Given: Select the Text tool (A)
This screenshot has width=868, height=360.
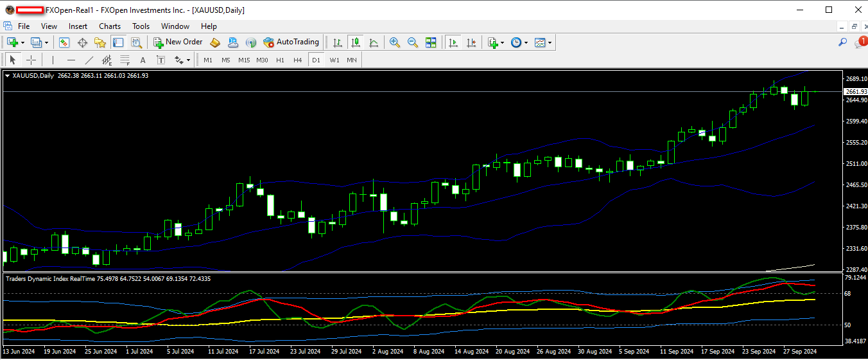Looking at the screenshot, I should (143, 60).
